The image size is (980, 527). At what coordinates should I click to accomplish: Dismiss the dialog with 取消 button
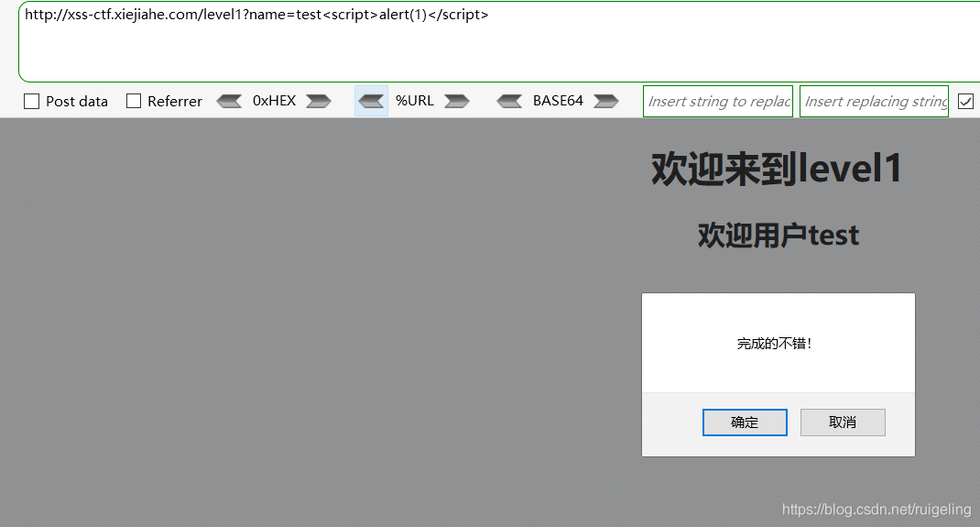click(x=844, y=423)
